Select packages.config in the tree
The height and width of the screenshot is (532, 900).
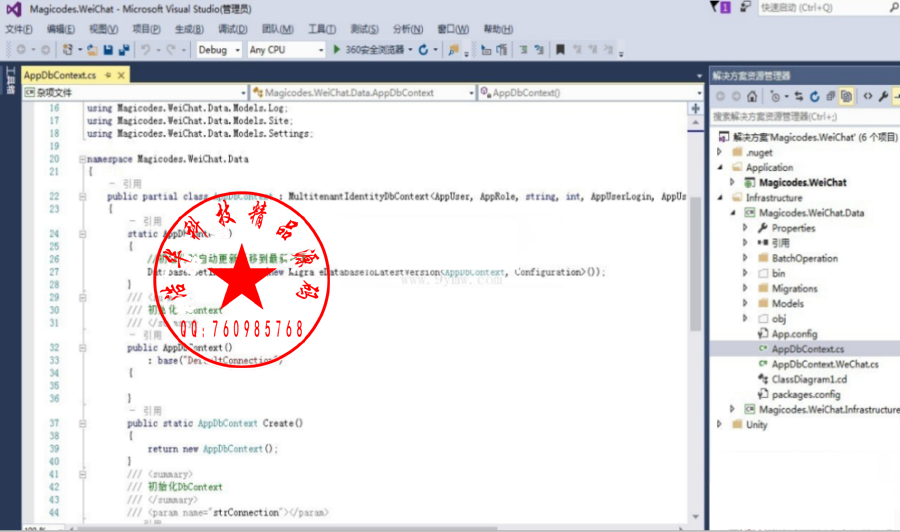pyautogui.click(x=805, y=394)
